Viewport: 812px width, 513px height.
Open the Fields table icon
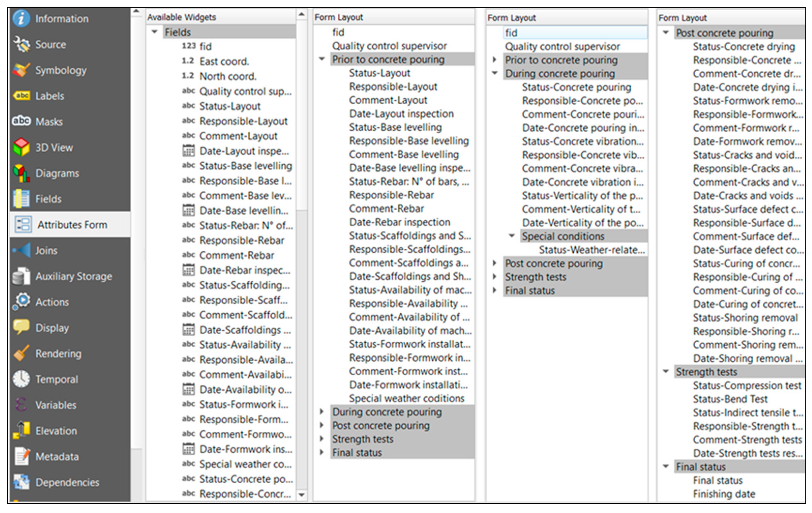[x=21, y=199]
